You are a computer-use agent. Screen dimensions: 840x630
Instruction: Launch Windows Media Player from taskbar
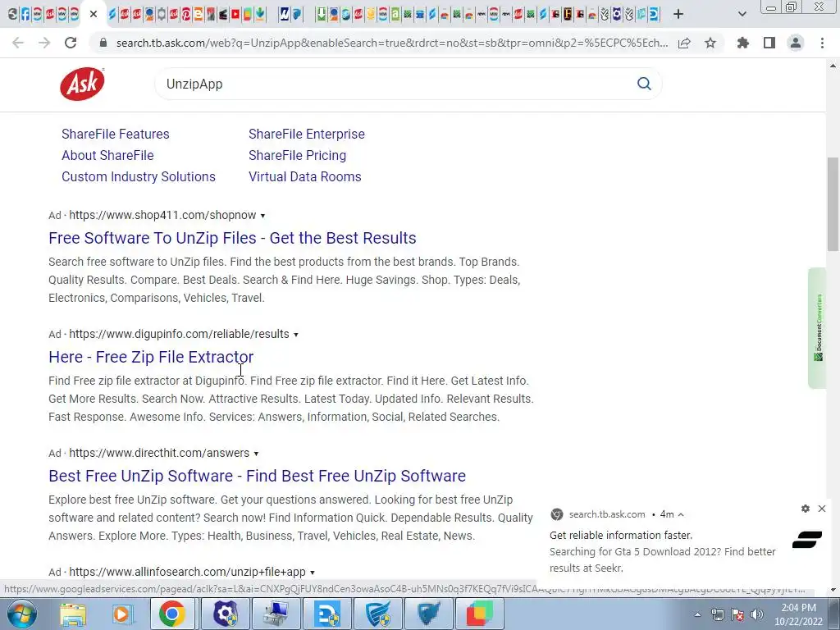coord(122,614)
